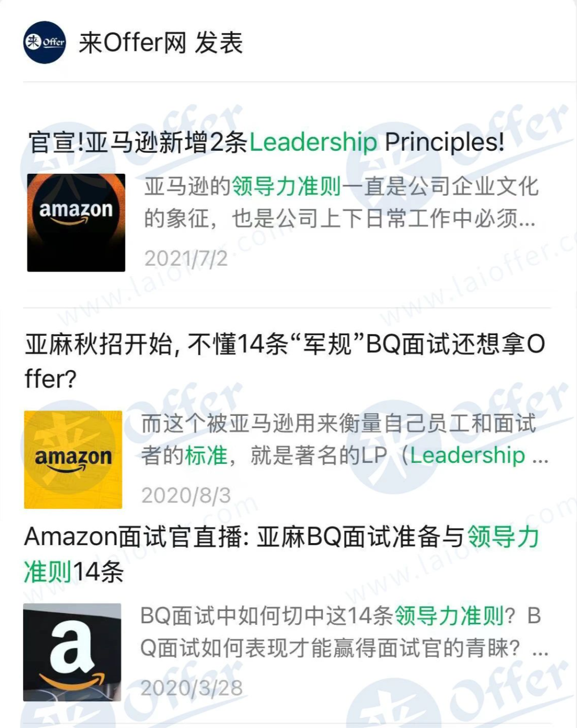Open article 官宣!亚马逊新增2条Leadership Principles!
Image resolution: width=577 pixels, height=728 pixels.
point(266,142)
